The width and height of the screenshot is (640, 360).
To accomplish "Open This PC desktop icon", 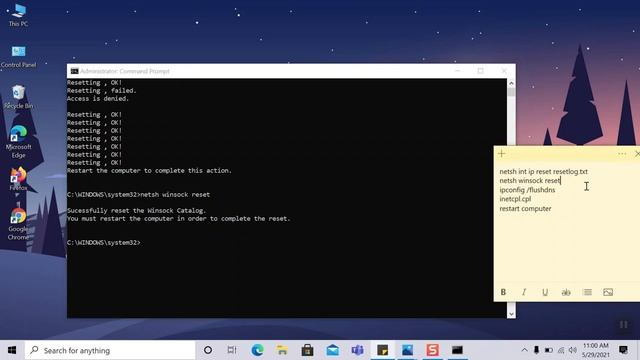I will [18, 15].
